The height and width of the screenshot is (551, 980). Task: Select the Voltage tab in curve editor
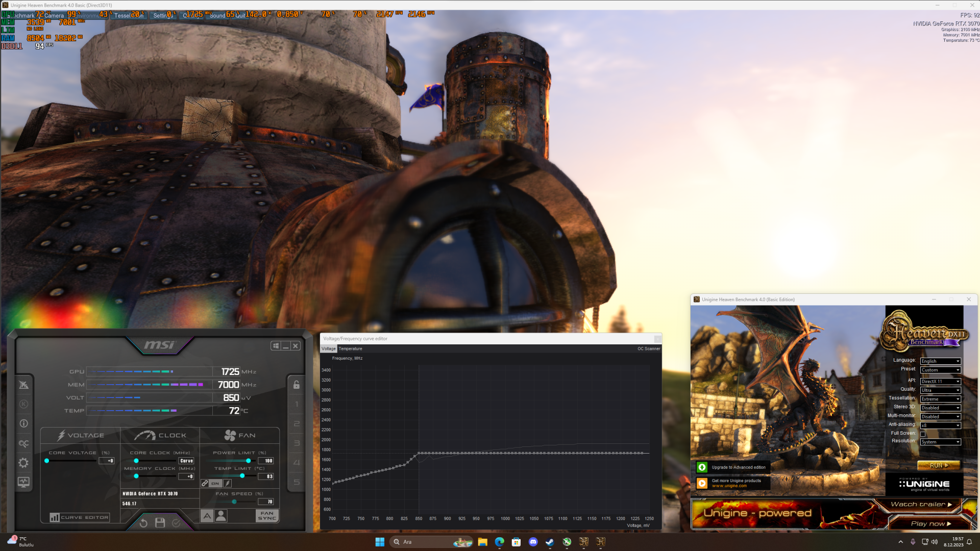coord(328,349)
